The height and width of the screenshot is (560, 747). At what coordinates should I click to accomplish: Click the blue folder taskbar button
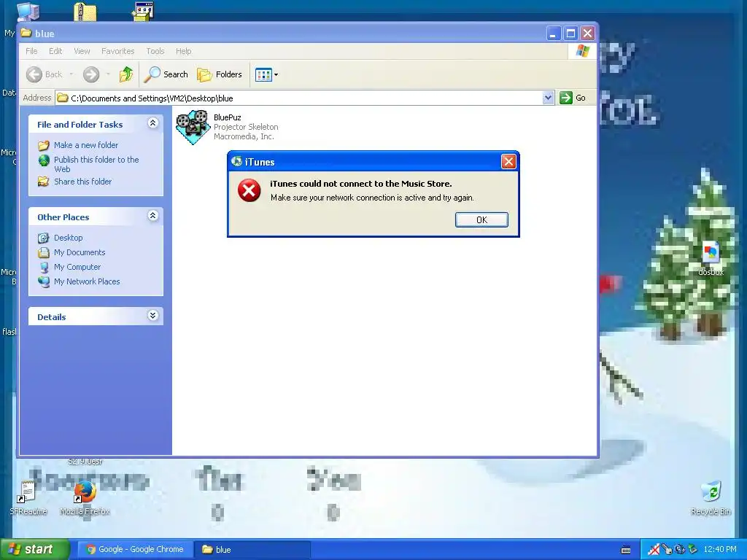point(252,549)
